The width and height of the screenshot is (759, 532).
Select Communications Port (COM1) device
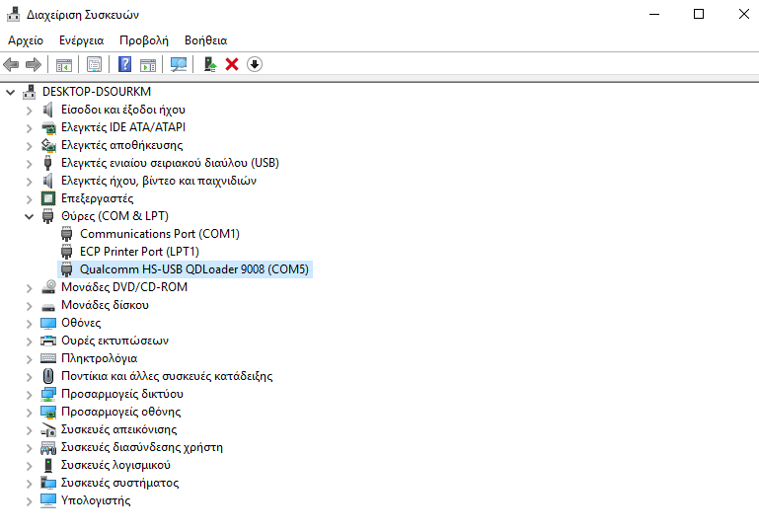[x=159, y=234]
